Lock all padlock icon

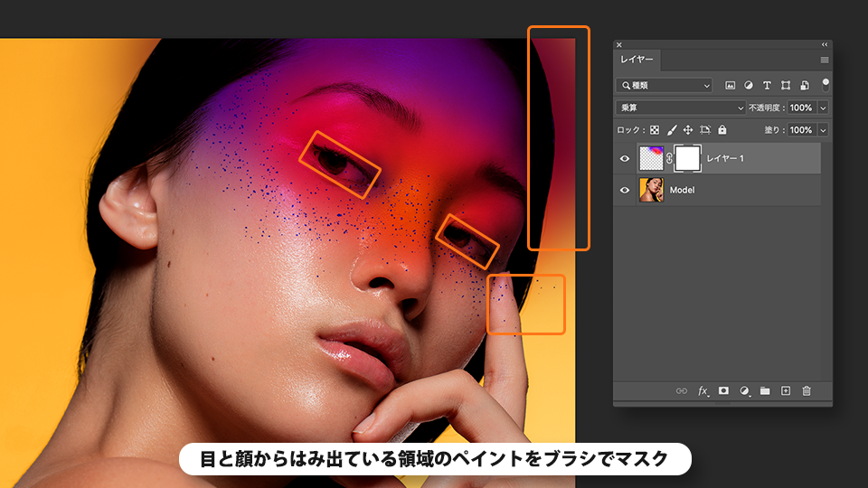point(722,129)
